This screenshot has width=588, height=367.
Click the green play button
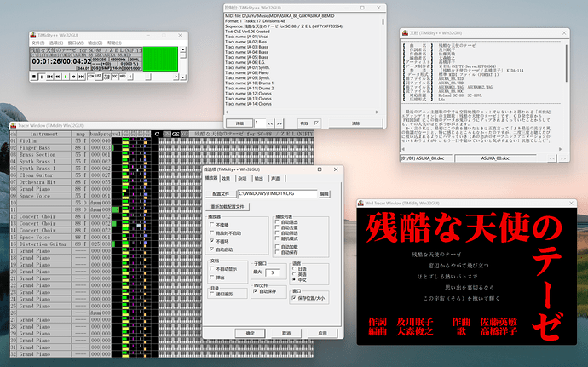[x=66, y=77]
